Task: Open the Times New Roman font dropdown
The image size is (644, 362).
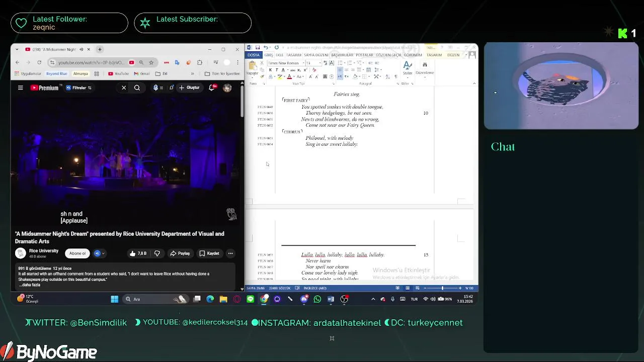Action: tap(303, 63)
